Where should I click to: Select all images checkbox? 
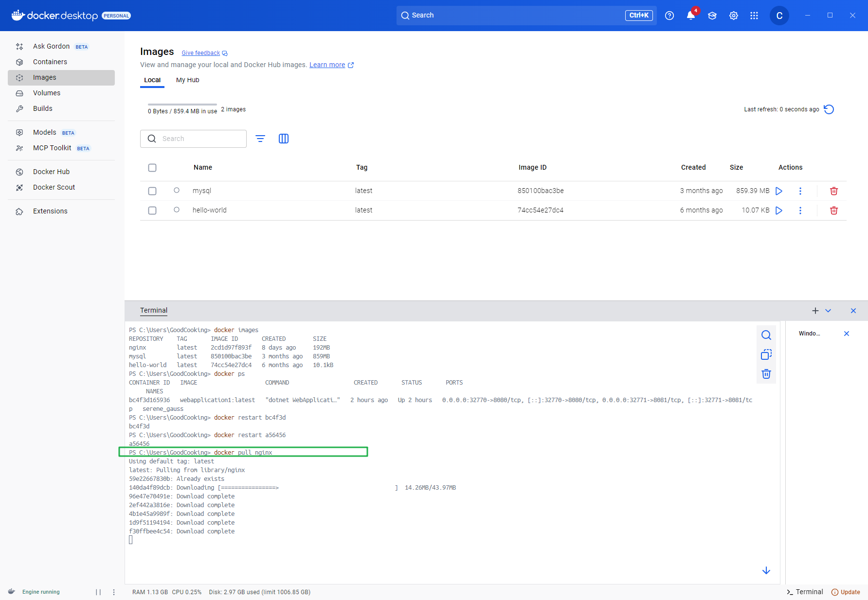(152, 168)
